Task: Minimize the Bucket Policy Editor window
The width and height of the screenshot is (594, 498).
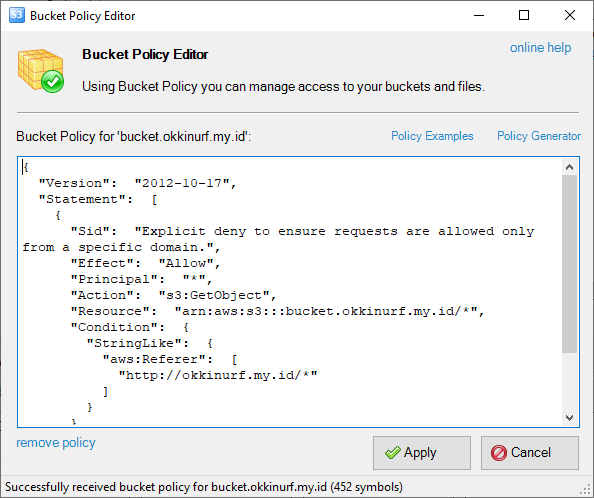Action: (479, 16)
